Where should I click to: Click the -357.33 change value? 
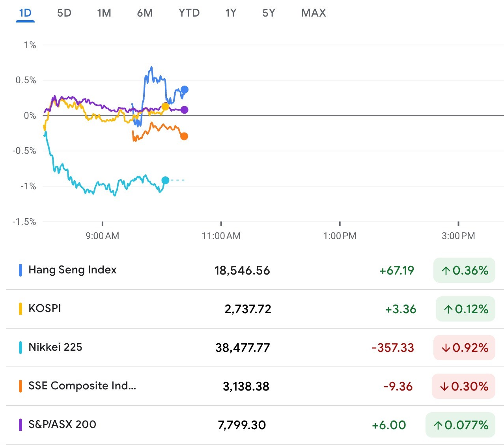coord(393,348)
